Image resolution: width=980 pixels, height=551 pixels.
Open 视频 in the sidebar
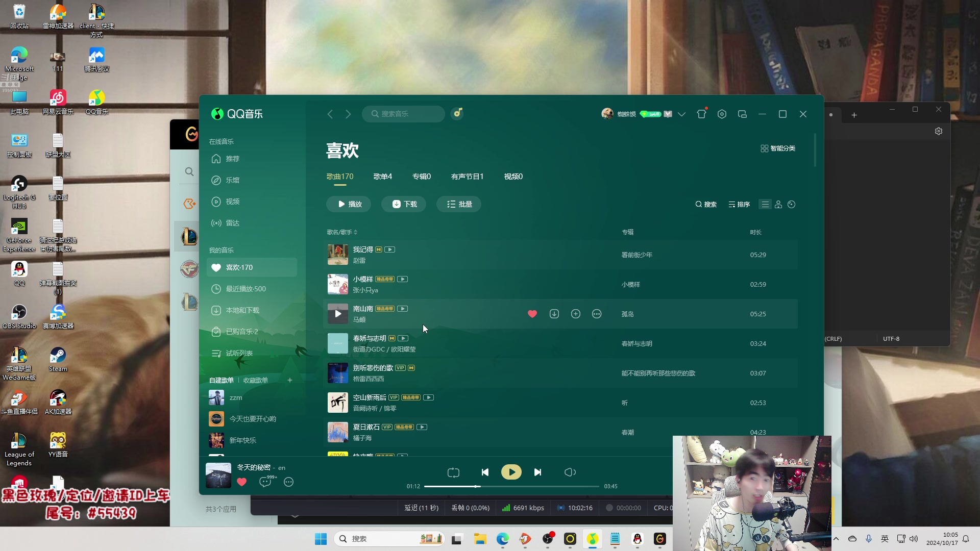[x=252, y=202]
